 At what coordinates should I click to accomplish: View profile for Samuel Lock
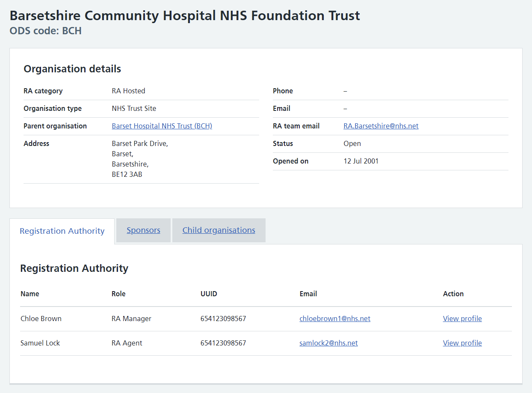click(462, 343)
